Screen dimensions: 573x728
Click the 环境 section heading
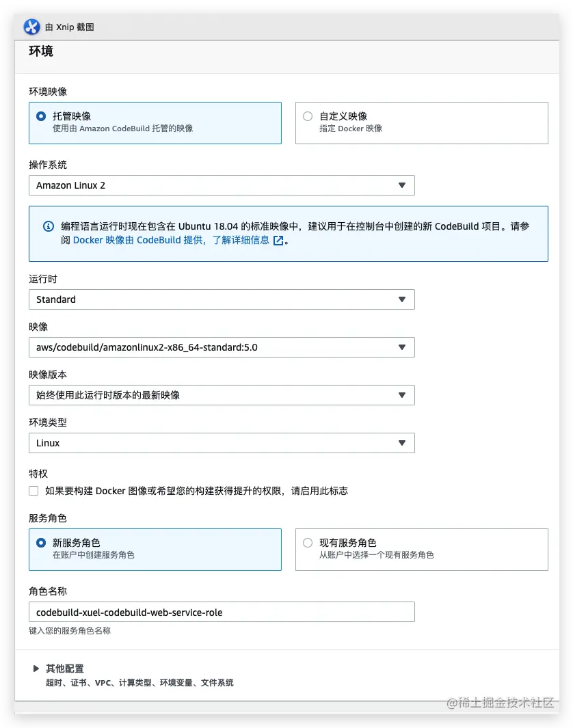click(41, 51)
